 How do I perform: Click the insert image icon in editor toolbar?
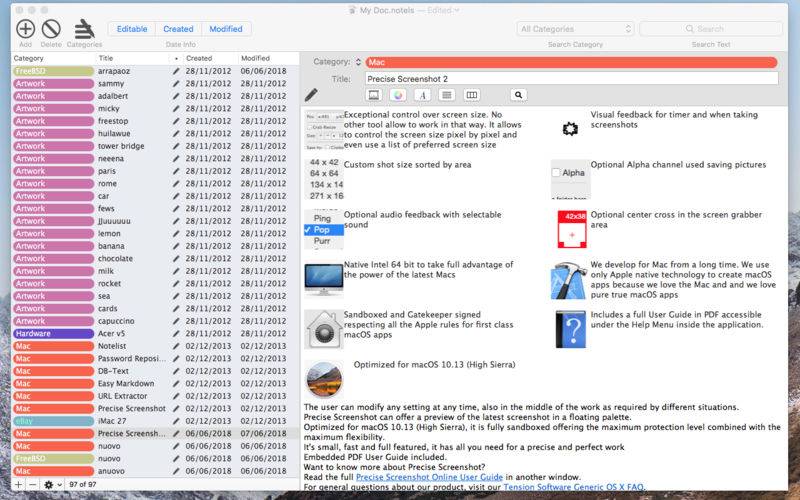click(x=374, y=95)
